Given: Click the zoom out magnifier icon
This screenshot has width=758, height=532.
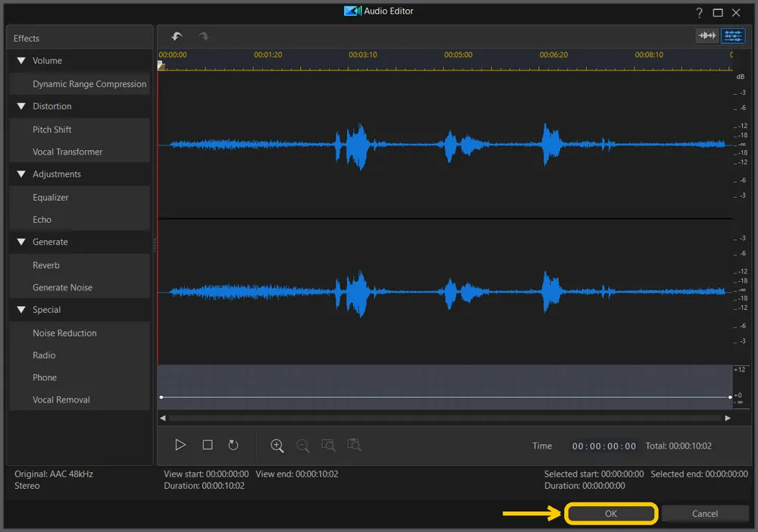Looking at the screenshot, I should (x=302, y=445).
